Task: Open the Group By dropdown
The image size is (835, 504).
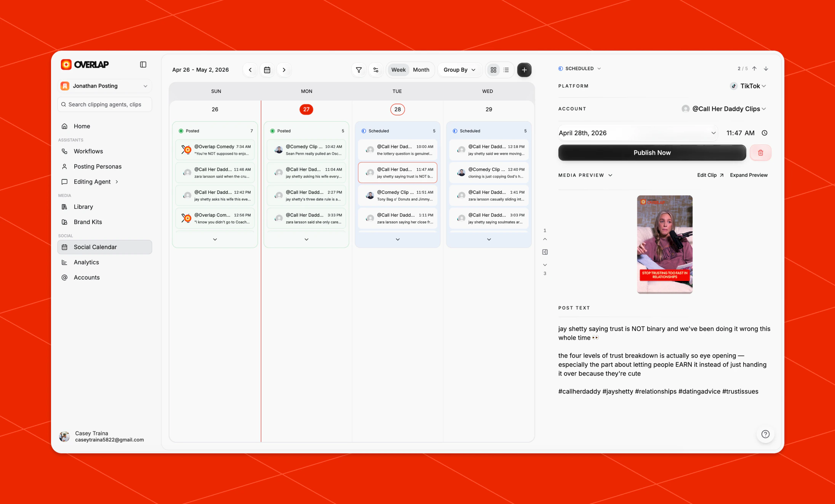Action: [x=459, y=70]
